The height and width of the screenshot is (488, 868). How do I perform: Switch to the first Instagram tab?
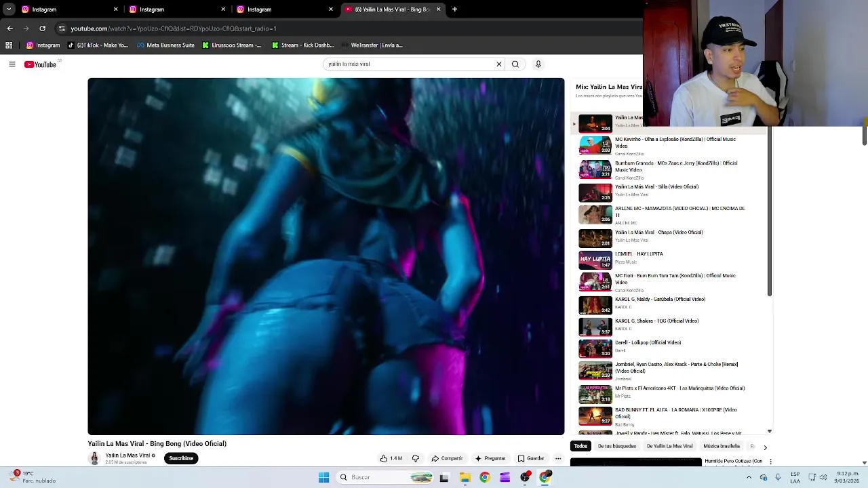coord(68,9)
